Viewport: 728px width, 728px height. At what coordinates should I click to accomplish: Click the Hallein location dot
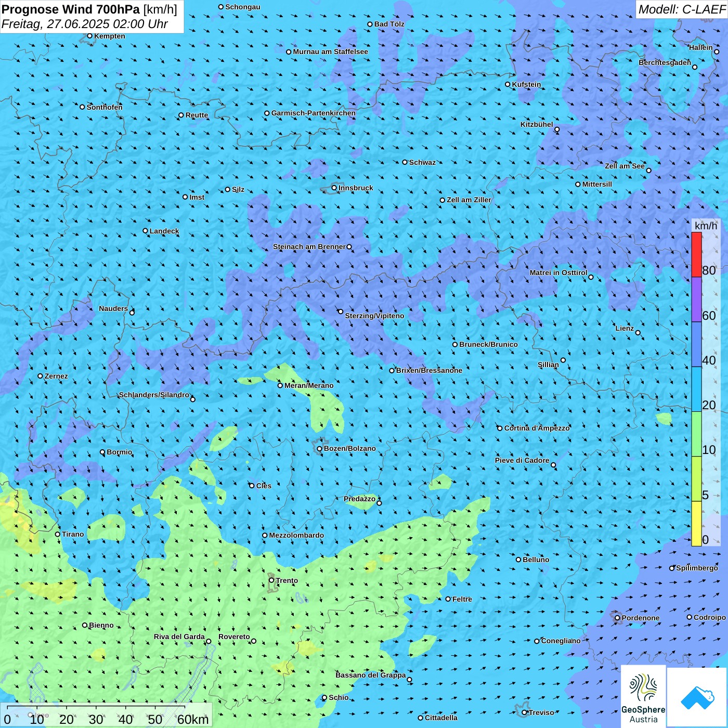716,51
